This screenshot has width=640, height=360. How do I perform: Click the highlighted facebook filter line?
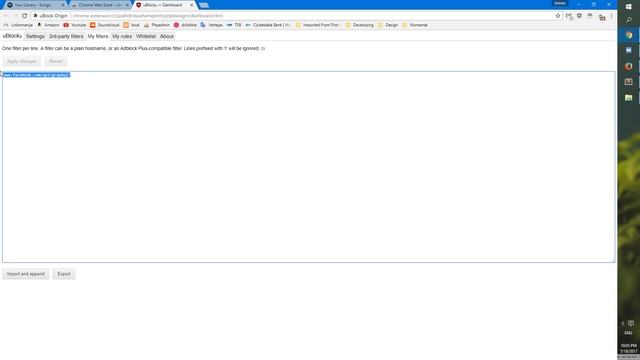(x=36, y=75)
